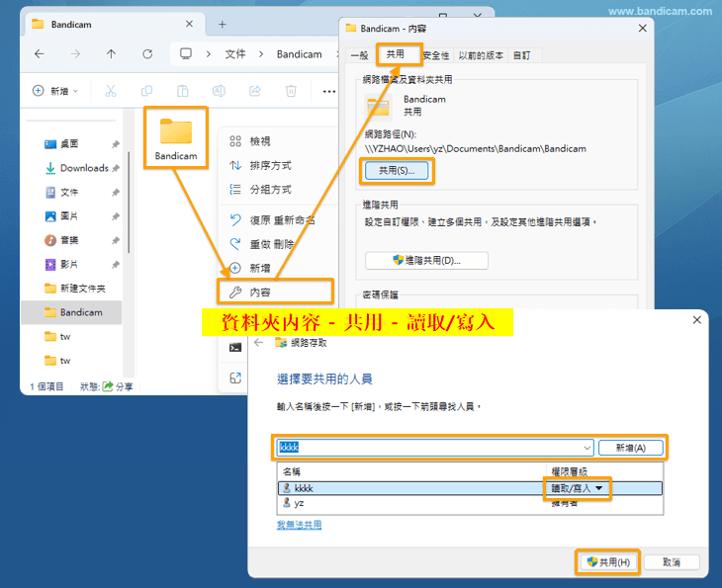Screen dimensions: 722x588
Task: Click the This PC monitor icon in address bar
Action: point(186,54)
